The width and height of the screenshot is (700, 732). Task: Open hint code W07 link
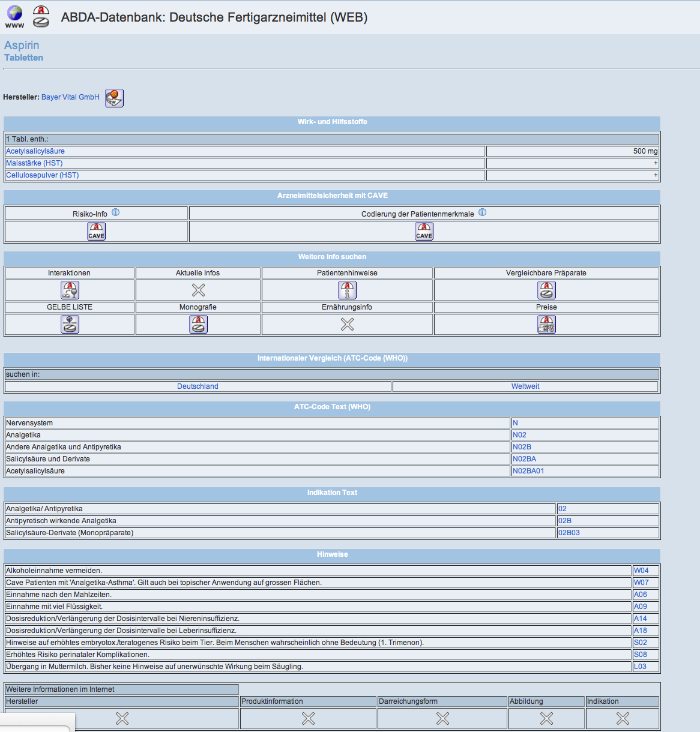pyautogui.click(x=641, y=583)
